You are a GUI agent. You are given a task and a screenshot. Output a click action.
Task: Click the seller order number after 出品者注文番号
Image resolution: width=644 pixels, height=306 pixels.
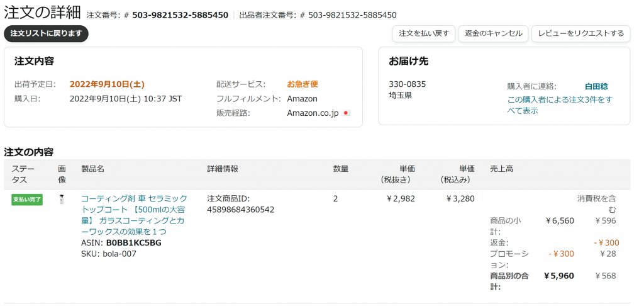352,15
